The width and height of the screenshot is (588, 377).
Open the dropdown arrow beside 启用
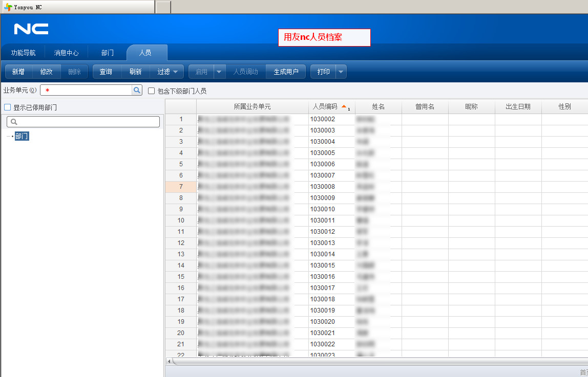coord(219,72)
